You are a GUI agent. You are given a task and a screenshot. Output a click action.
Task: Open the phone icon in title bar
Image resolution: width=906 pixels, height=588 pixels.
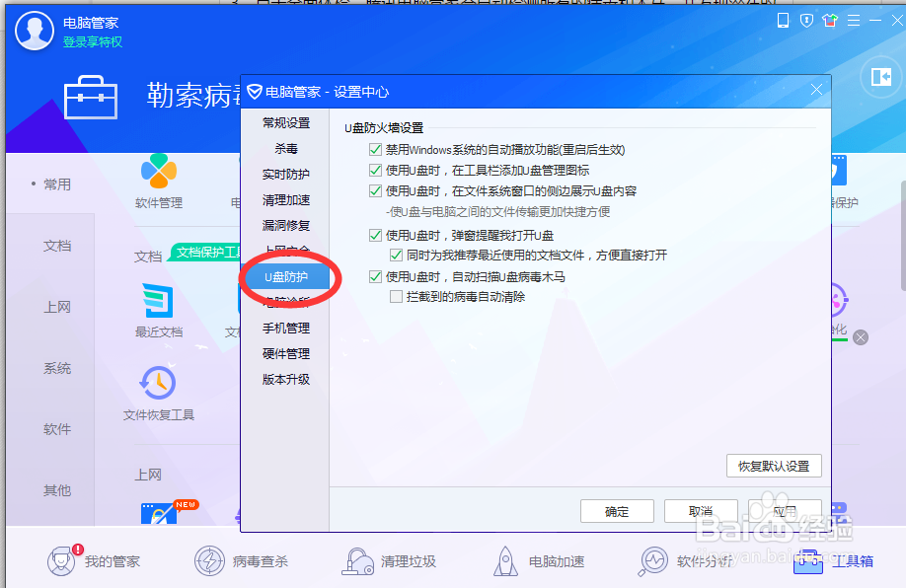point(783,21)
